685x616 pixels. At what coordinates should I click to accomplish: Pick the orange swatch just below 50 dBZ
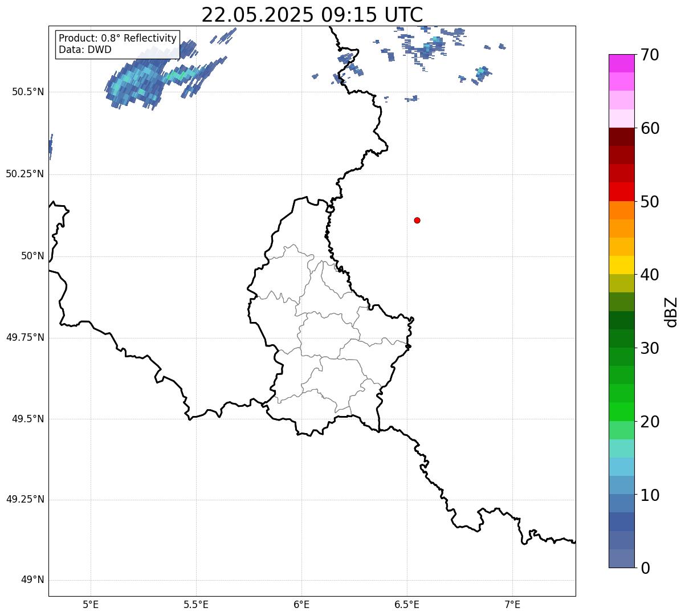(621, 210)
